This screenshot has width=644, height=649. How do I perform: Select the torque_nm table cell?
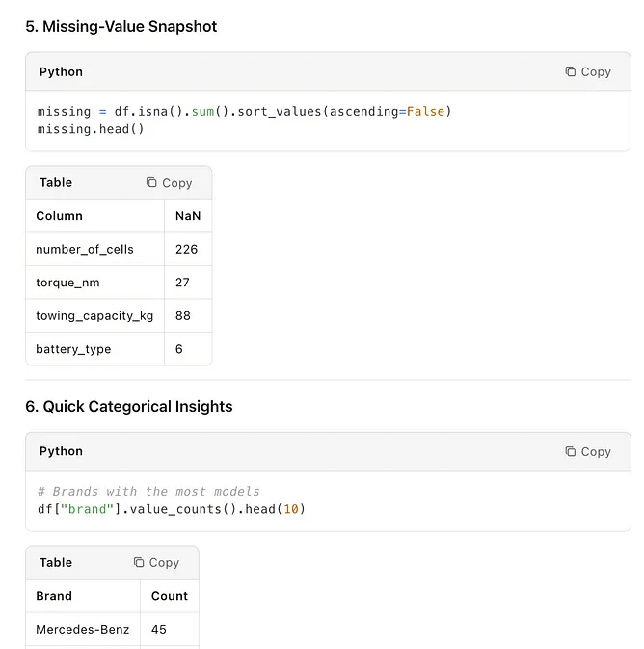95,283
